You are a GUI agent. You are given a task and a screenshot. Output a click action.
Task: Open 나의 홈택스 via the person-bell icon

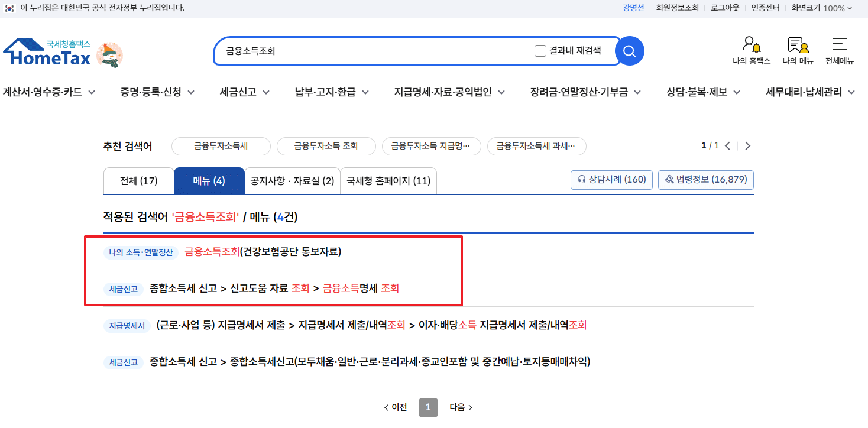[x=751, y=50]
